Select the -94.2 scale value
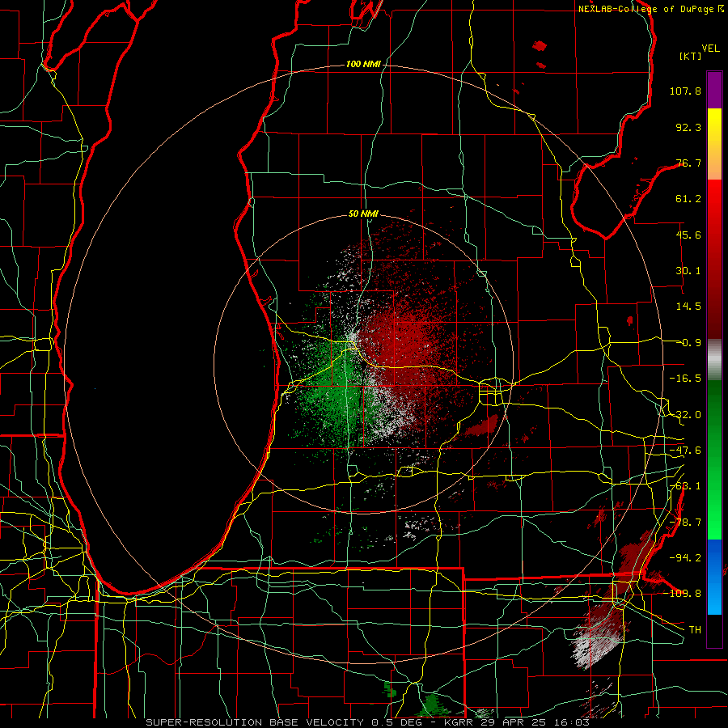Image resolution: width=728 pixels, height=728 pixels. (x=685, y=557)
